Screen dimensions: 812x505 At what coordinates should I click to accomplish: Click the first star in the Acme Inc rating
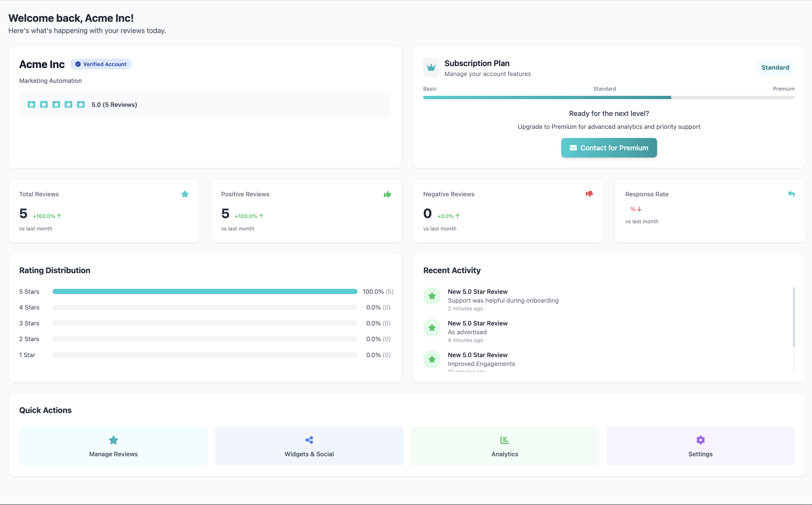click(x=31, y=105)
